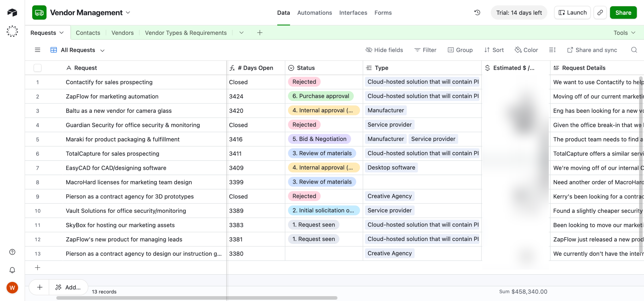Open the row height icon
This screenshot has width=644, height=301.
(552, 50)
